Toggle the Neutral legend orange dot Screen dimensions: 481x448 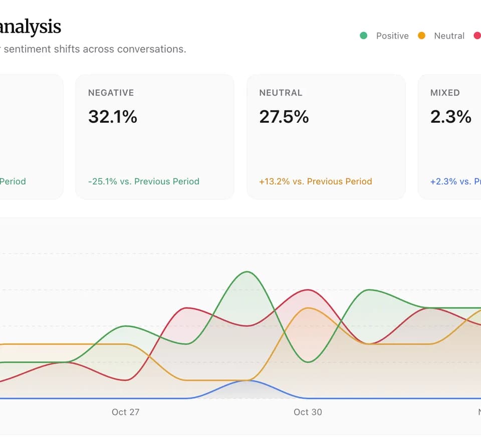421,36
